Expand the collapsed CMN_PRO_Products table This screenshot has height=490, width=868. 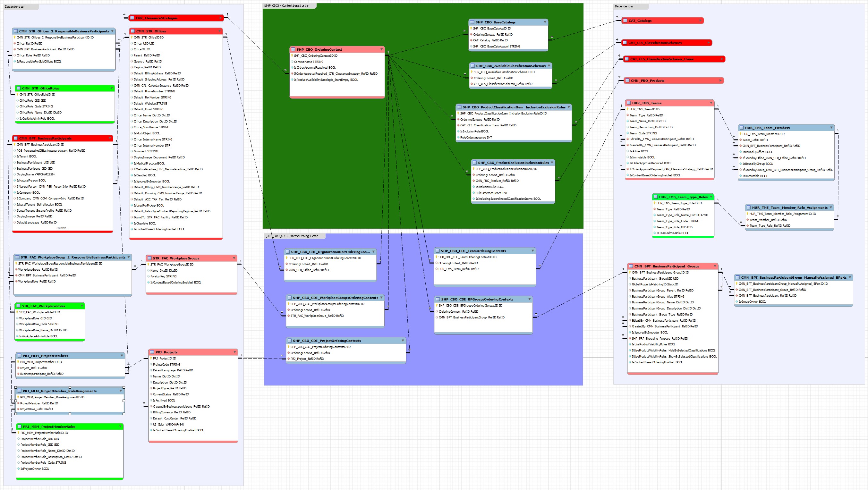click(x=720, y=80)
